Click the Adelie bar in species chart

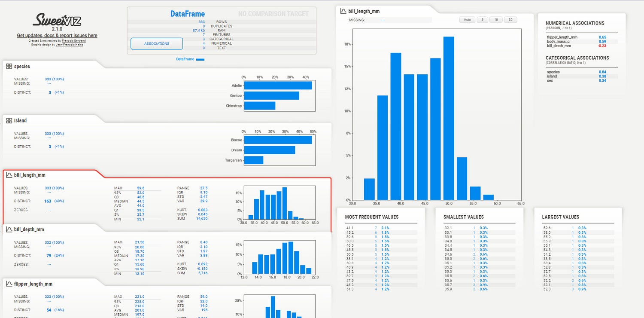(278, 86)
